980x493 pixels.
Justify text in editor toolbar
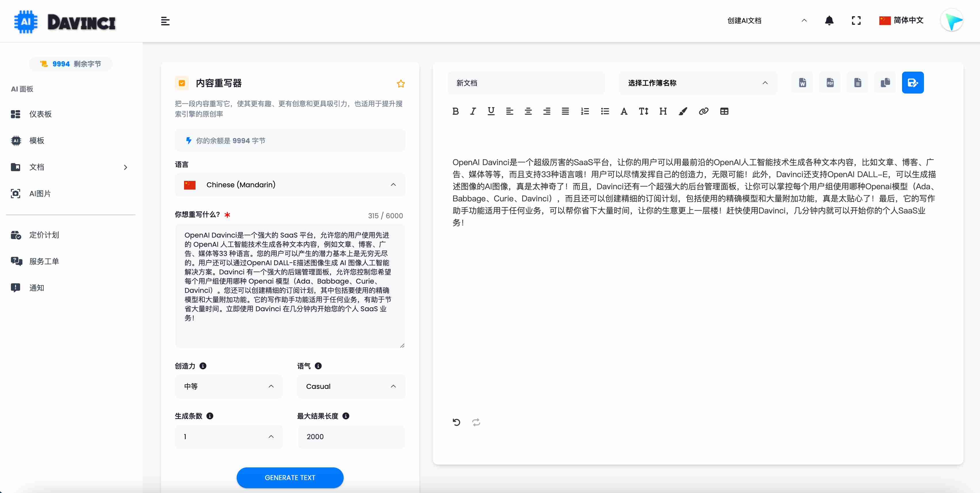pyautogui.click(x=565, y=111)
